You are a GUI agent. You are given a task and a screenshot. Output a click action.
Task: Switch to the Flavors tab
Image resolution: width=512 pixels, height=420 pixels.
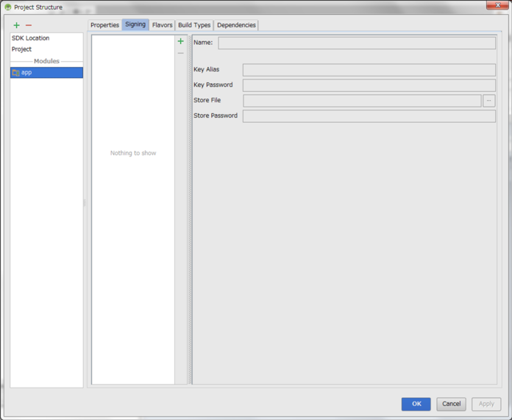pyautogui.click(x=162, y=25)
